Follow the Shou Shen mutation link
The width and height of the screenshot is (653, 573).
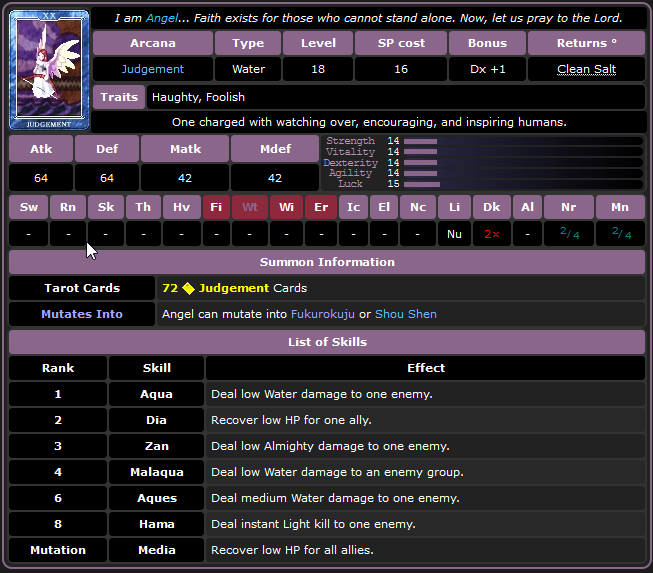(405, 314)
